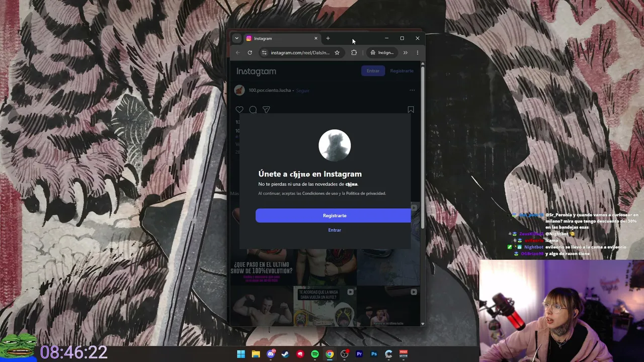Image resolution: width=644 pixels, height=362 pixels.
Task: Open Spotify from the taskbar
Action: coord(315,354)
